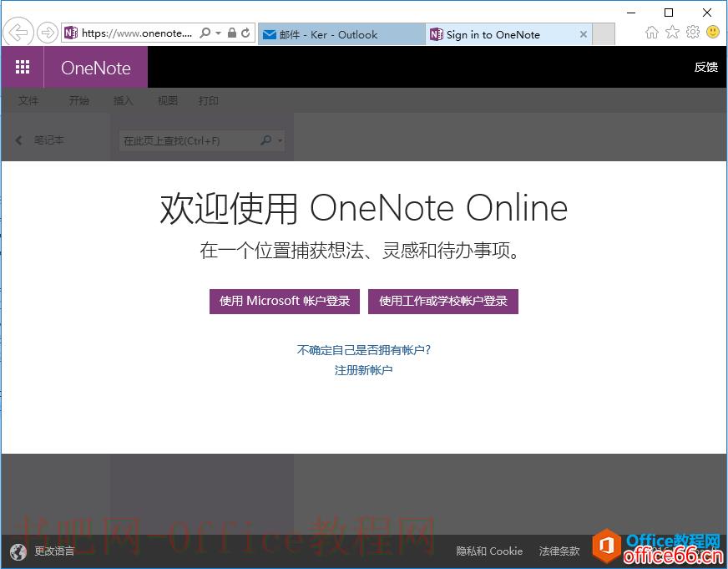Screen dimensions: 728x569
Task: Sign in with Microsoft account button
Action: click(x=285, y=301)
